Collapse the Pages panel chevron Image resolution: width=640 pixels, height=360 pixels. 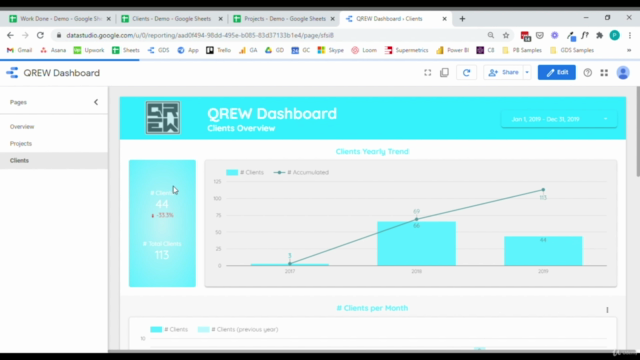pos(96,102)
